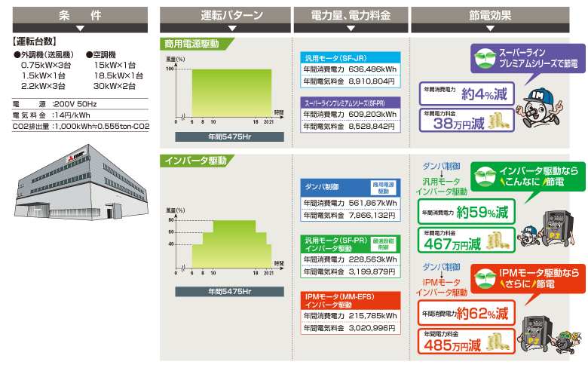Screen dimensions: 588x377
Task: Click the 0.75kW×3台 entry
Action: 46,66
